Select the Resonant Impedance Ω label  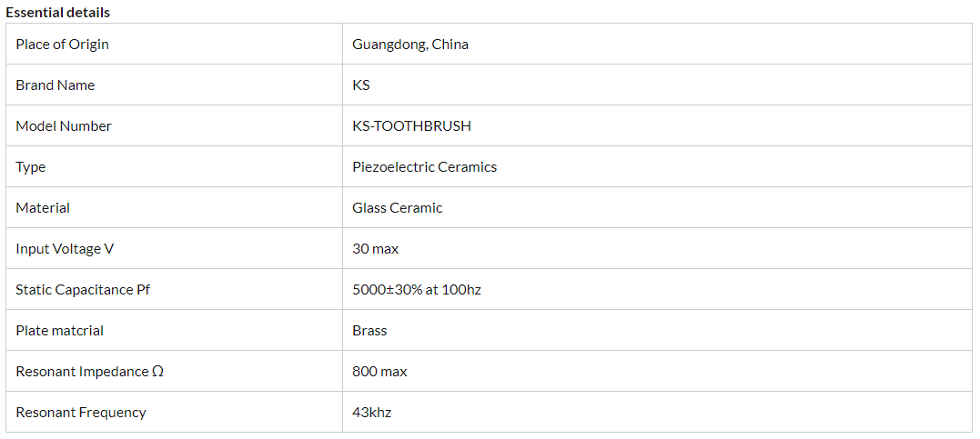tap(89, 372)
